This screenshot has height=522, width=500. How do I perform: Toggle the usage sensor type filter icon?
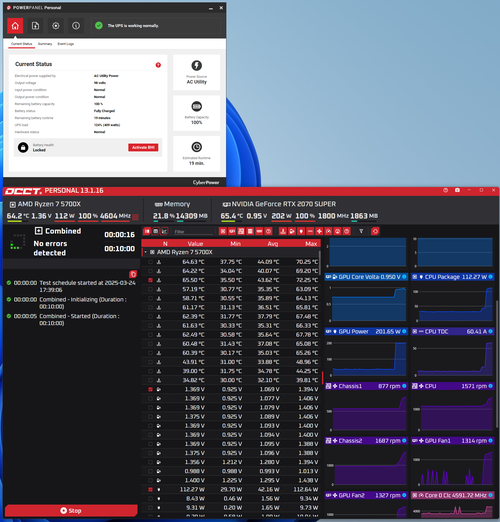click(337, 231)
